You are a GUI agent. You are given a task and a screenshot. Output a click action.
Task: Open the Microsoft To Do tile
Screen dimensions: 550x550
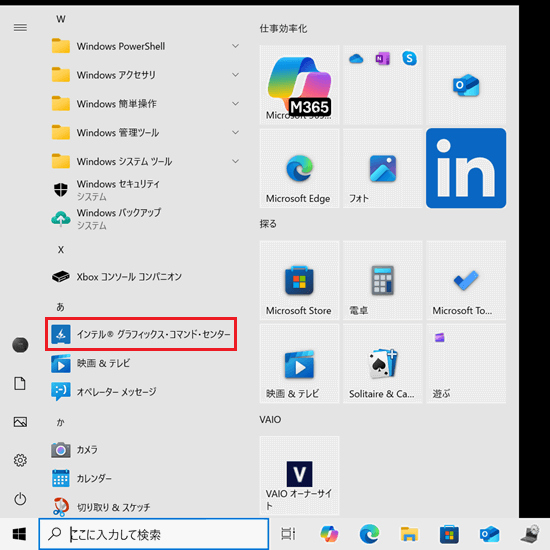(466, 280)
